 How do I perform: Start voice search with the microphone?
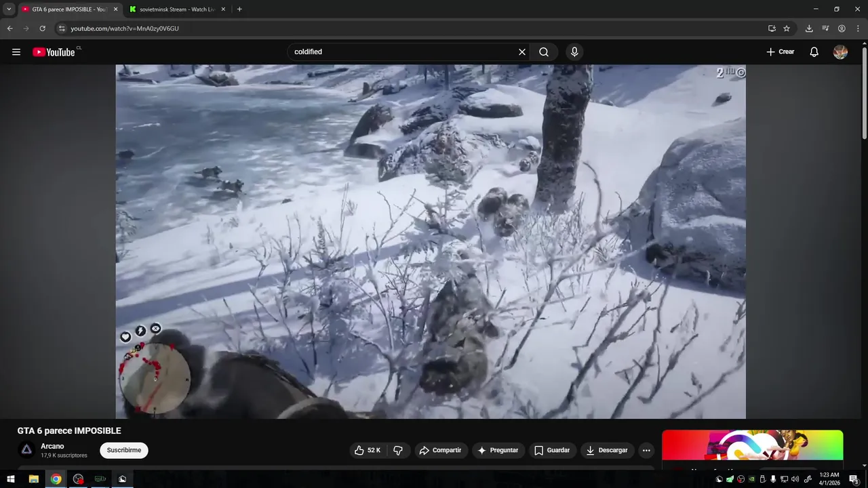coord(574,52)
